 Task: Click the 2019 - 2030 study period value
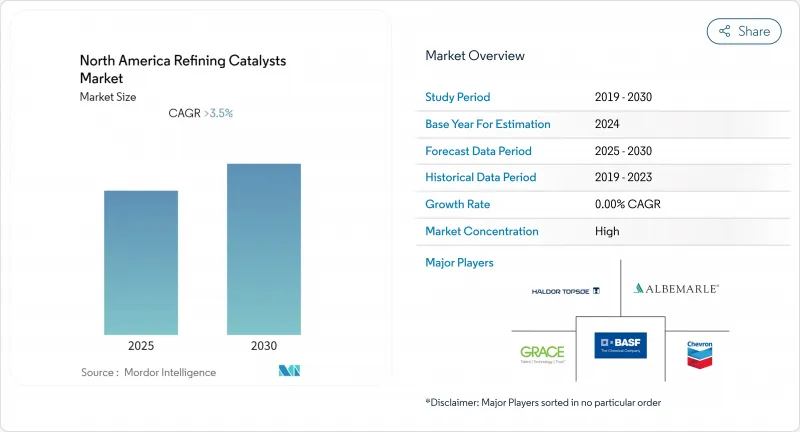coord(623,97)
